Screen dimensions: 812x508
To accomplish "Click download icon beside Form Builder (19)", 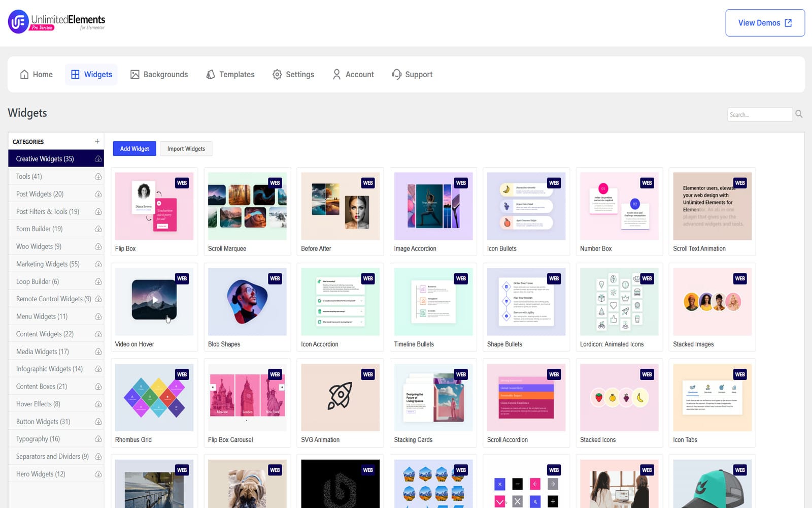I will (98, 229).
